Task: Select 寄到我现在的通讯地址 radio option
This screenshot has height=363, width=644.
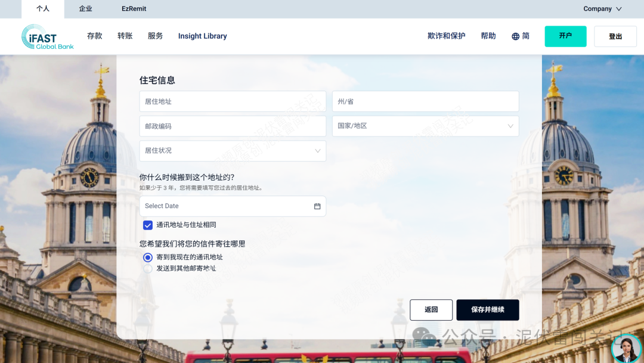Action: (147, 257)
